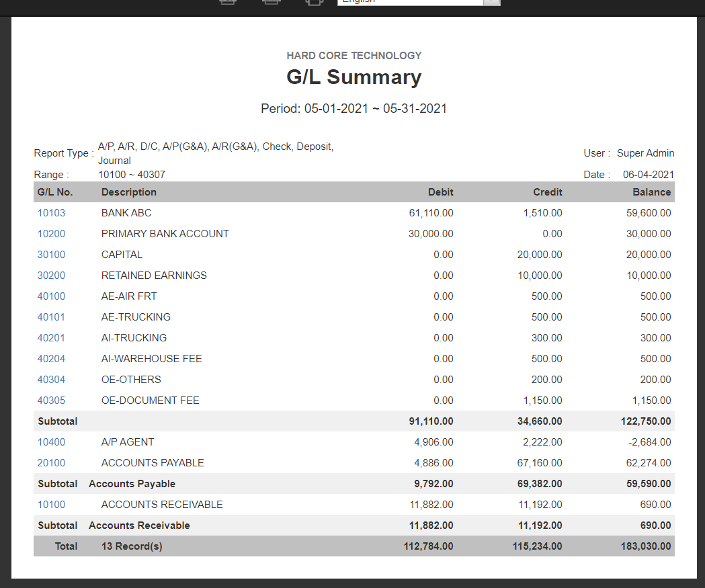The image size is (705, 588).
Task: Open G/L account 30100 link
Action: (x=51, y=255)
